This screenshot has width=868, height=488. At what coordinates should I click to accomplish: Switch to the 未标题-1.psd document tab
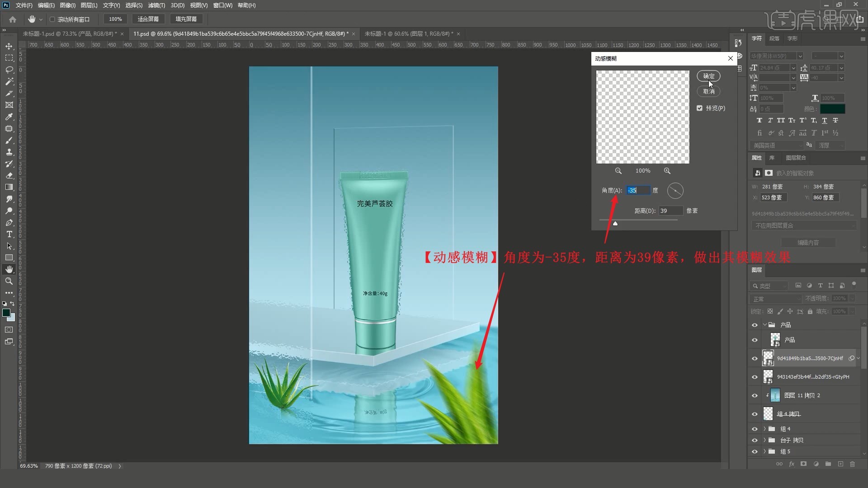[70, 34]
